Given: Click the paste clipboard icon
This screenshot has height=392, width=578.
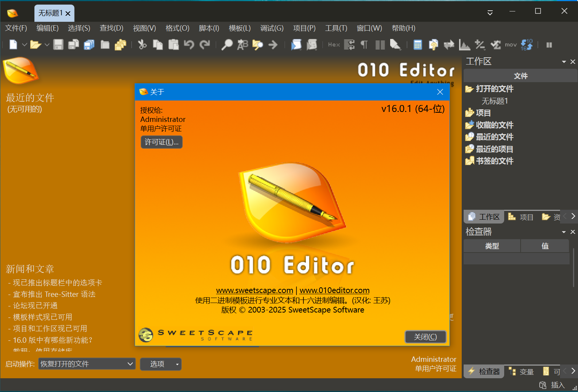Looking at the screenshot, I should 173,45.
